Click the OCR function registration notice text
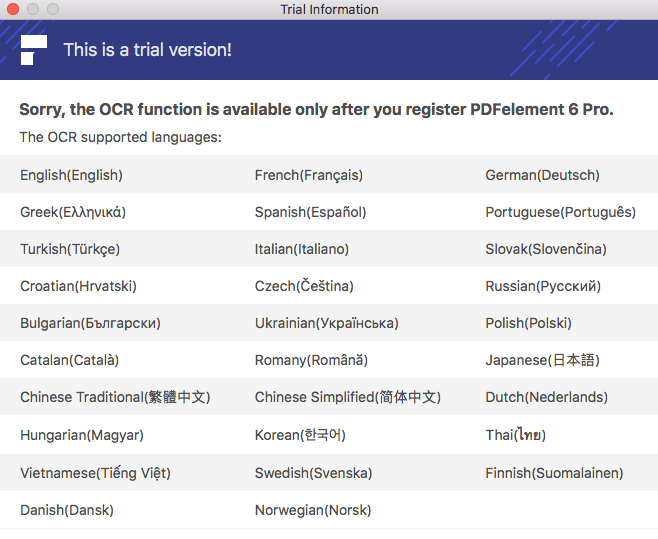 pos(316,110)
